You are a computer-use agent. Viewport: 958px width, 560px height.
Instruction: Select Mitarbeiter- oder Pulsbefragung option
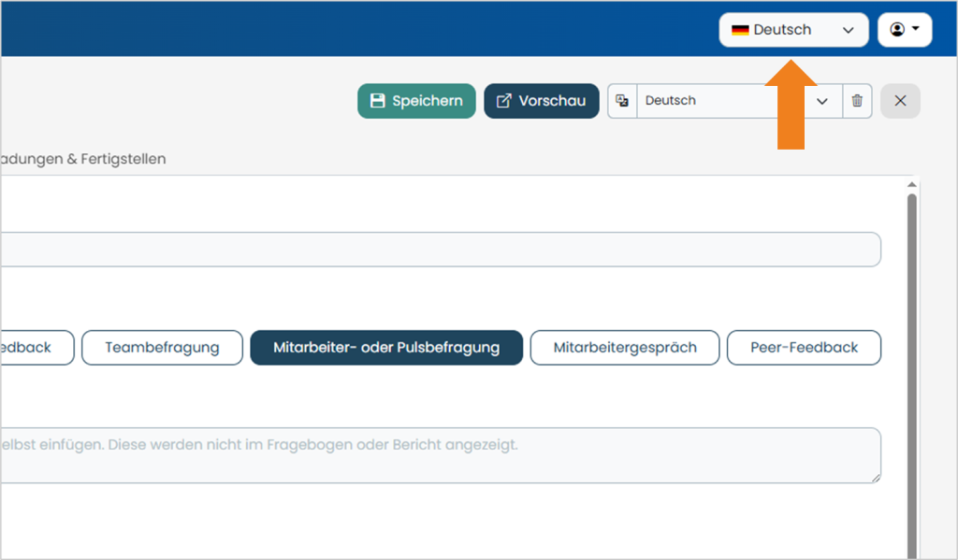click(386, 348)
